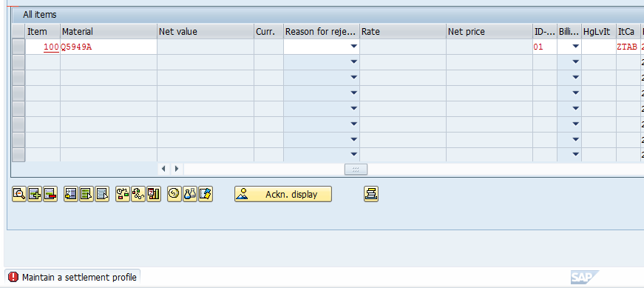The width and height of the screenshot is (644, 288).
Task: Click the horizontal scrollbar thumb handle
Action: (356, 169)
